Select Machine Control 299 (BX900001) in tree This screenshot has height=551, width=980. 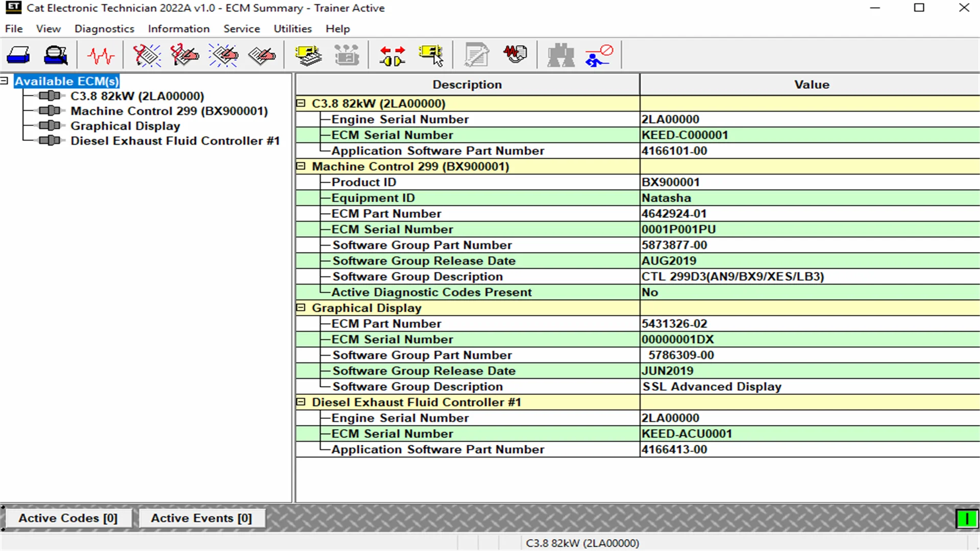click(x=169, y=111)
